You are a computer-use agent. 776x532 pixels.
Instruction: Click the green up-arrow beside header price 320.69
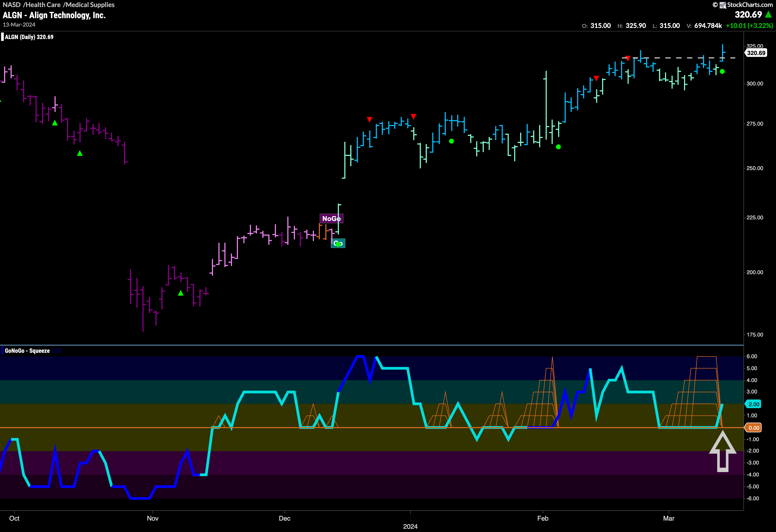click(768, 14)
